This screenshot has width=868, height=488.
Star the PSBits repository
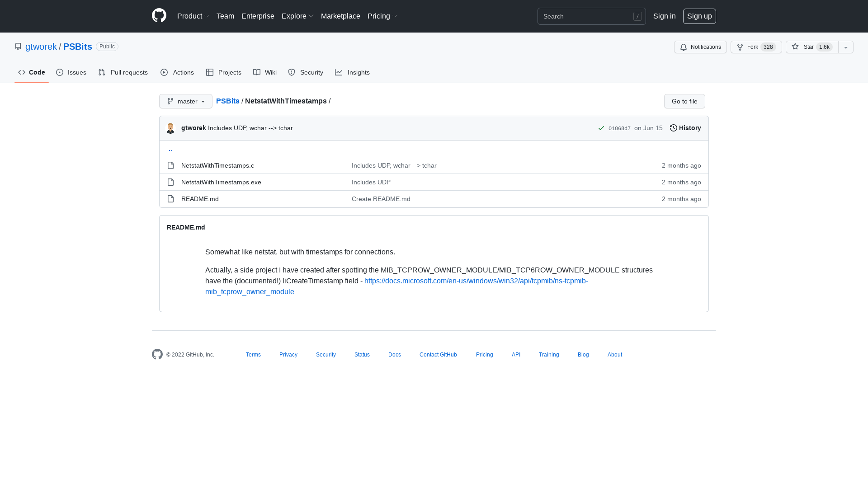[x=811, y=47]
